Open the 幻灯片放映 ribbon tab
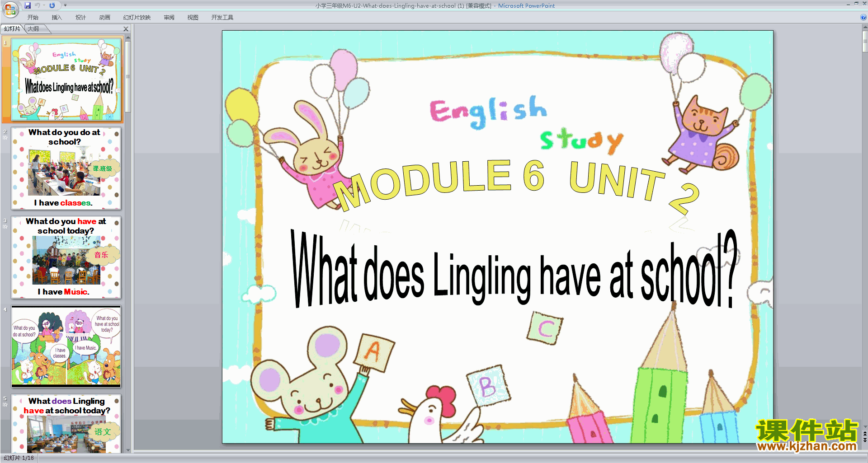Viewport: 868px width, 463px height. coord(137,18)
